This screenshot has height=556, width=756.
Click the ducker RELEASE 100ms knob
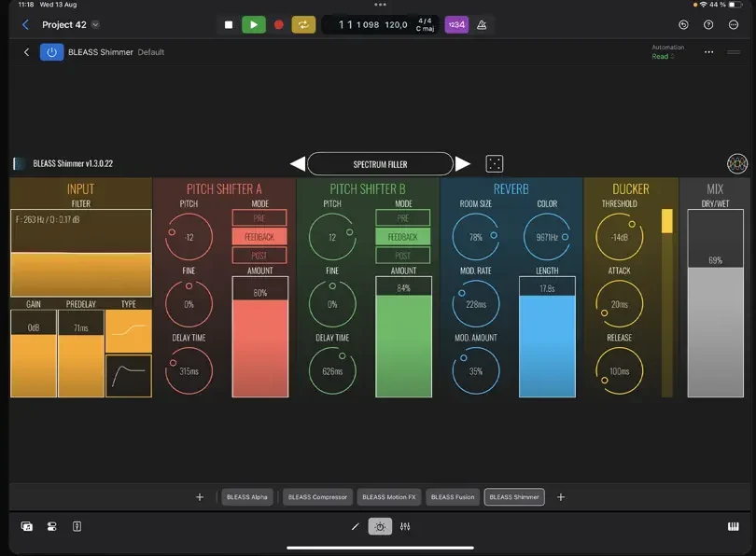click(x=620, y=371)
